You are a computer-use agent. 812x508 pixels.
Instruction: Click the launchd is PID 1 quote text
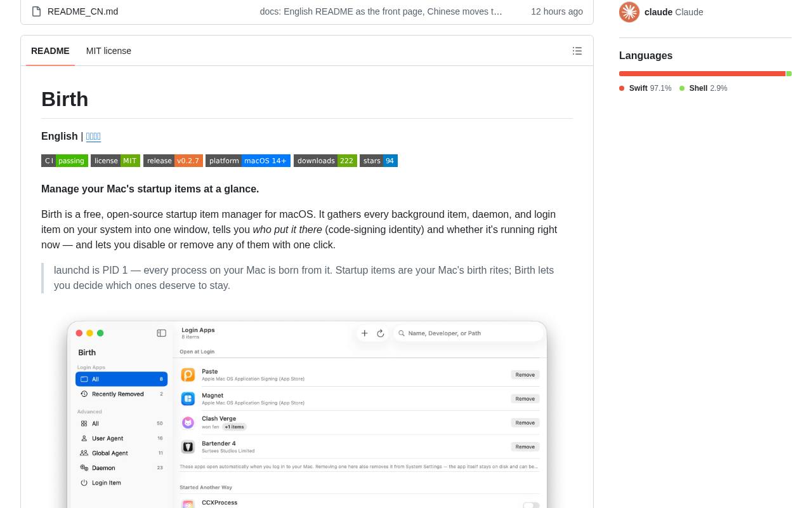[x=304, y=278]
